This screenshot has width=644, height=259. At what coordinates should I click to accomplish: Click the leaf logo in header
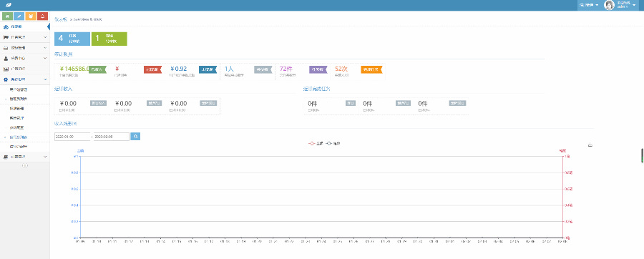point(8,5)
